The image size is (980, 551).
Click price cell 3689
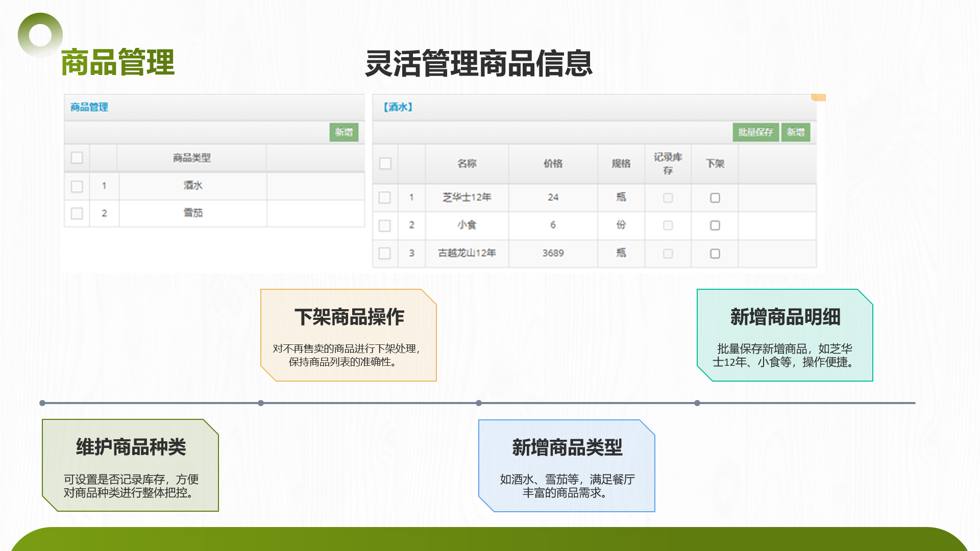coord(553,253)
